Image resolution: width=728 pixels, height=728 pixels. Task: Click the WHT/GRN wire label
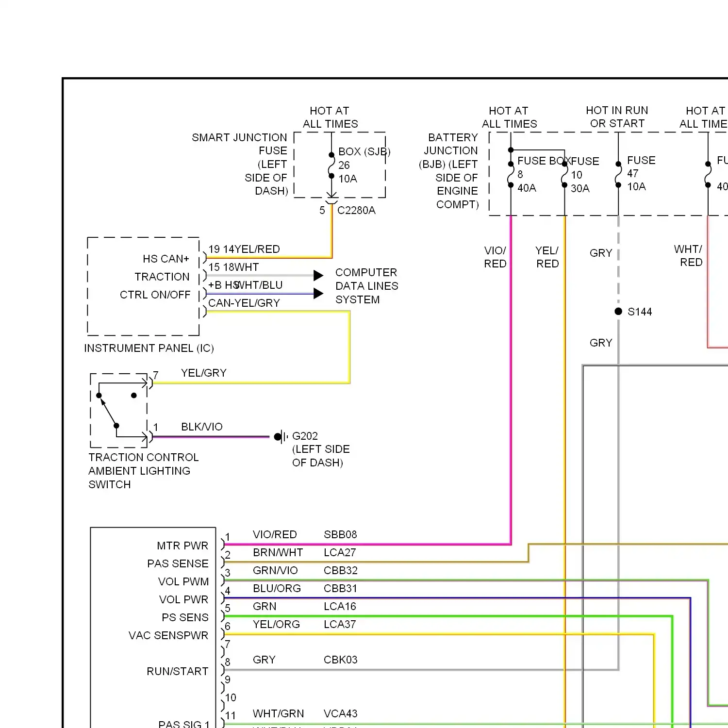coord(278,713)
